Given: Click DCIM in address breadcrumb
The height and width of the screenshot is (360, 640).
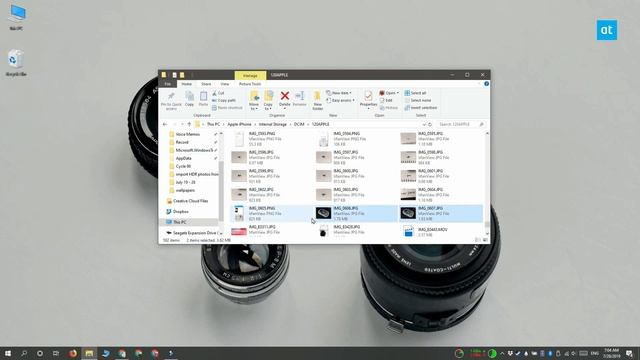Looking at the screenshot, I should pyautogui.click(x=299, y=124).
